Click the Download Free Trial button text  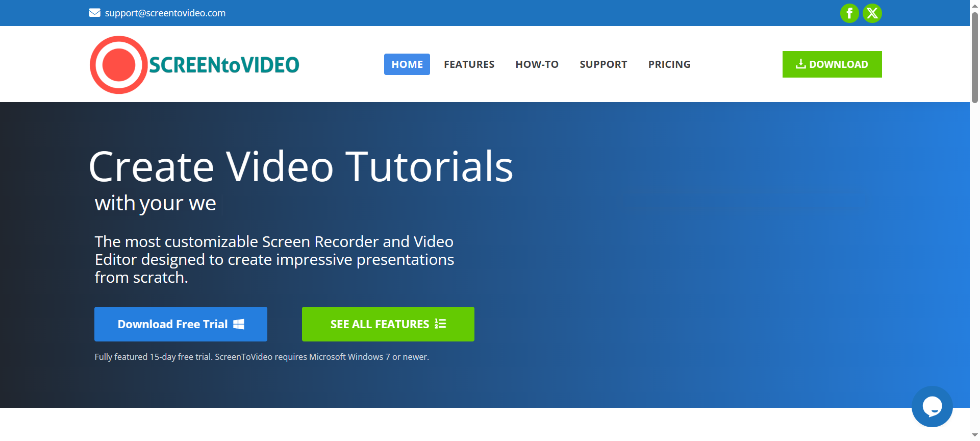(172, 324)
